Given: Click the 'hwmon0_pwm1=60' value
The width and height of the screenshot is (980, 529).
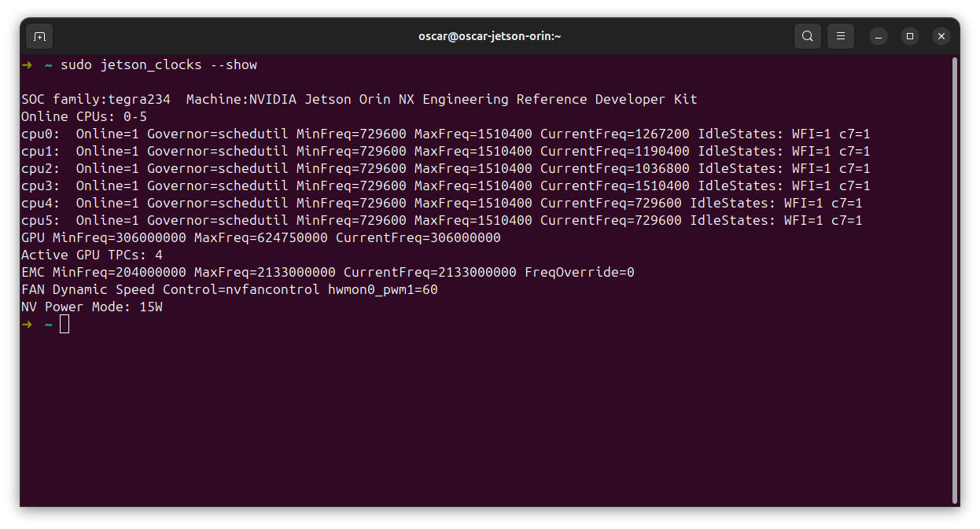Looking at the screenshot, I should [383, 289].
